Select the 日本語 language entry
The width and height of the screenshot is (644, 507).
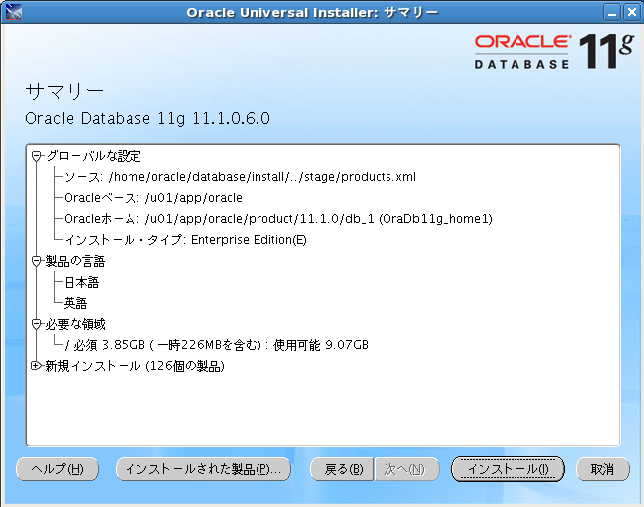click(82, 282)
